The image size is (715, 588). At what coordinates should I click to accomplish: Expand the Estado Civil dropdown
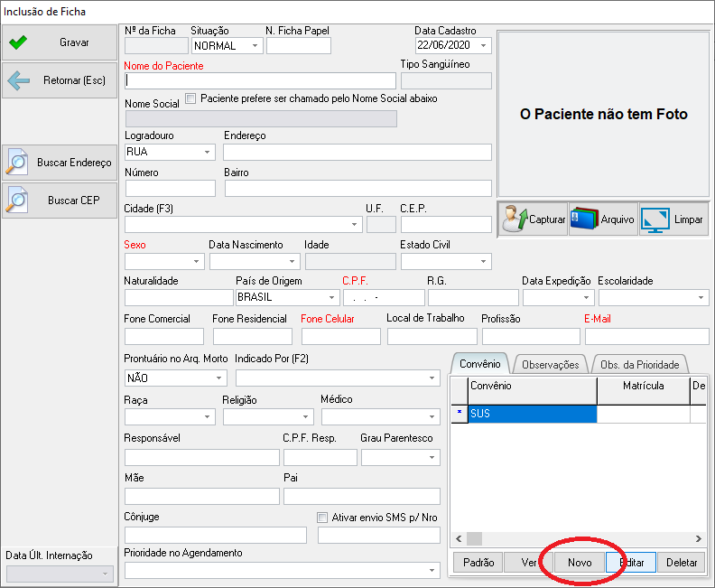[483, 261]
